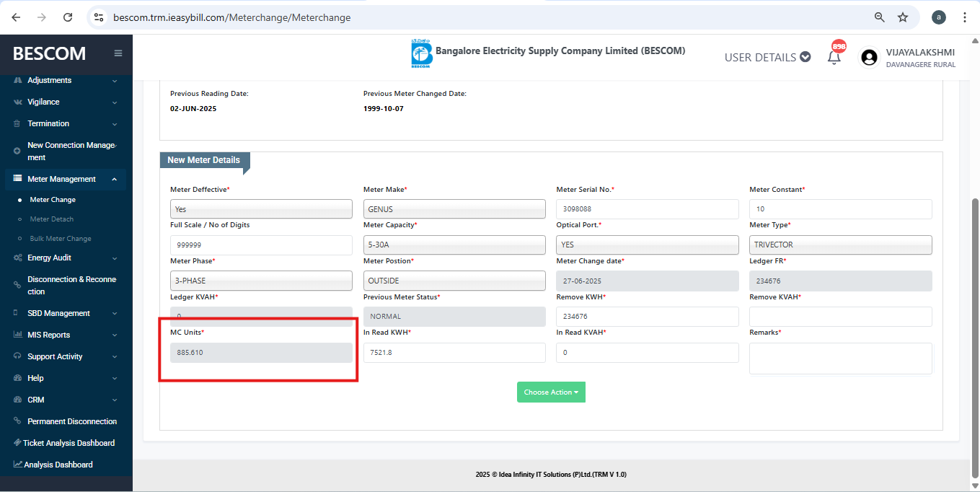Click the New Connection Management plus icon
Image resolution: width=980 pixels, height=492 pixels.
(x=17, y=151)
